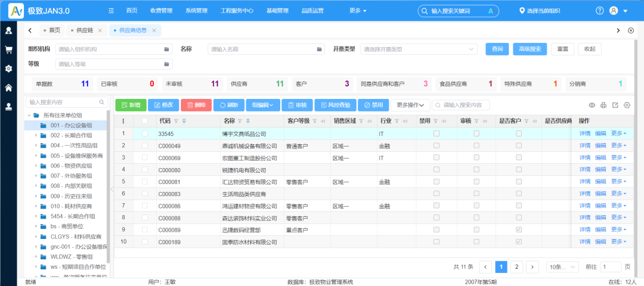Toggle 审核 checkbox for 鼎诚机械设备有限公司

pos(476,145)
